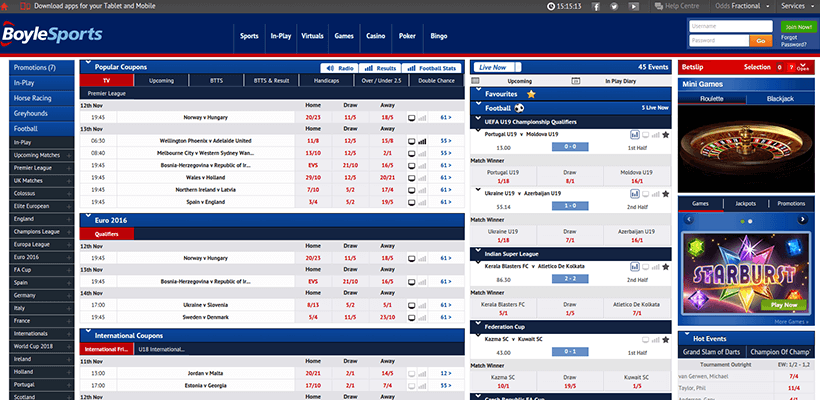Click the red home icon in top bar
Viewport: 820px width, 400px height.
(4, 6)
